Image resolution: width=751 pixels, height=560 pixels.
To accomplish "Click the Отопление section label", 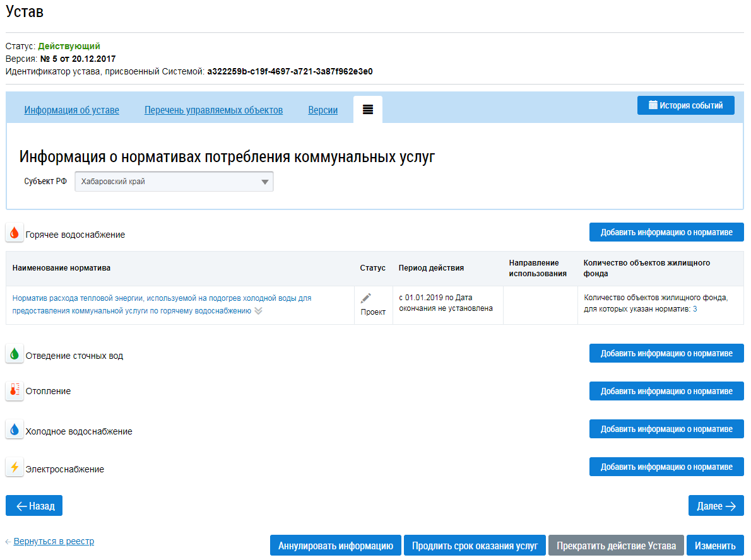I will point(48,391).
